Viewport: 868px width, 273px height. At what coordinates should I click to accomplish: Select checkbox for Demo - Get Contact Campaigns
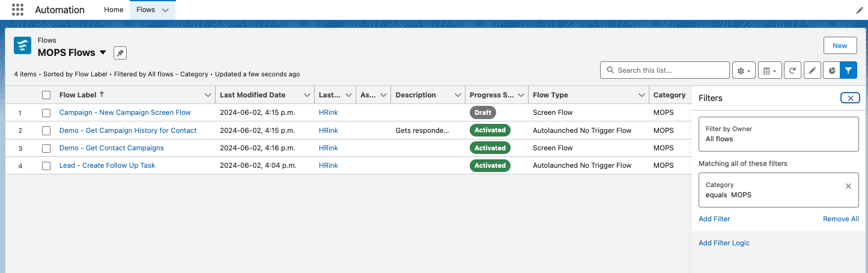(x=46, y=148)
